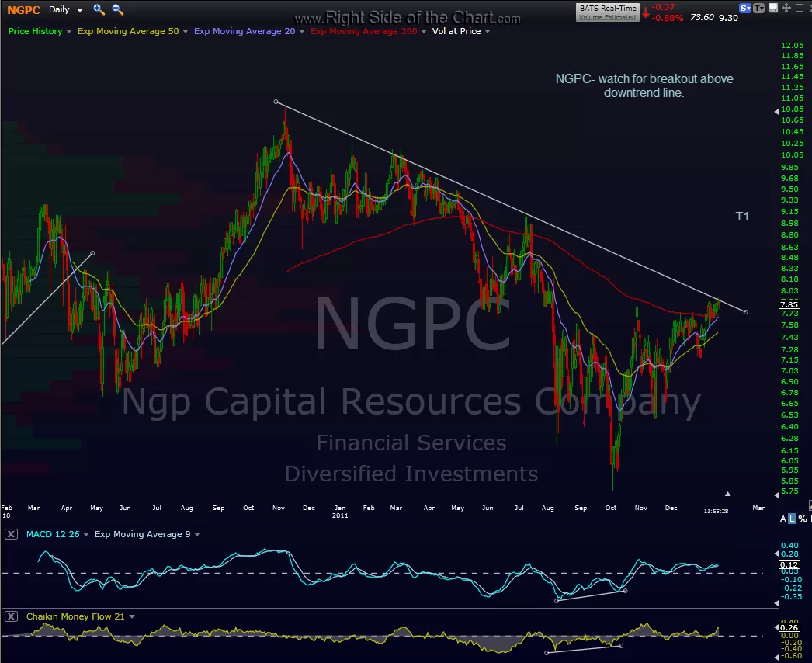This screenshot has height=663, width=812.
Task: Click the -0.88% percent change value
Action: pos(668,18)
